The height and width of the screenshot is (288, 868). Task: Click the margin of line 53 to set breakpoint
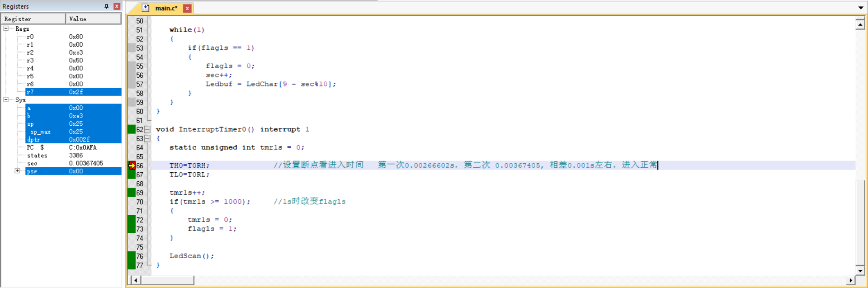point(132,48)
